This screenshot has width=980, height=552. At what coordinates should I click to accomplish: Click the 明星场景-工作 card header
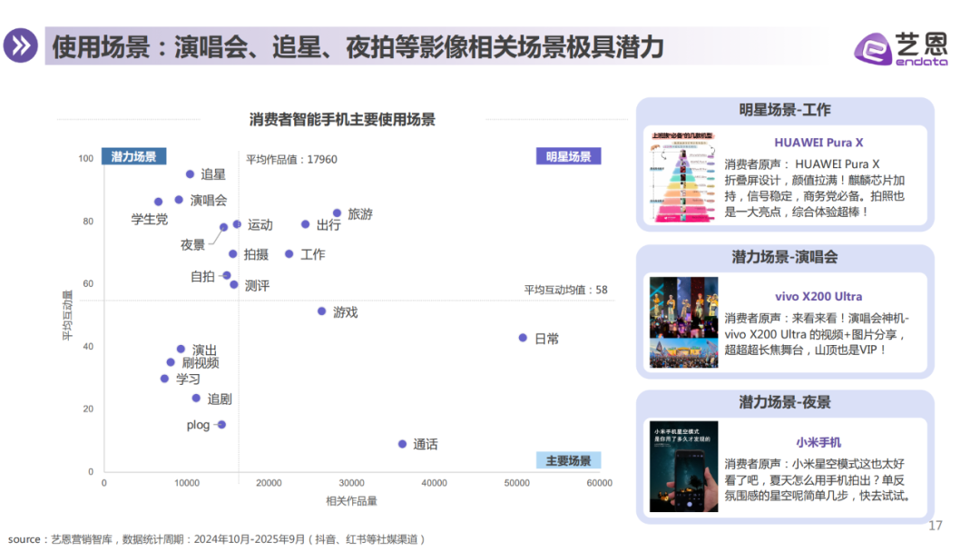tap(785, 110)
